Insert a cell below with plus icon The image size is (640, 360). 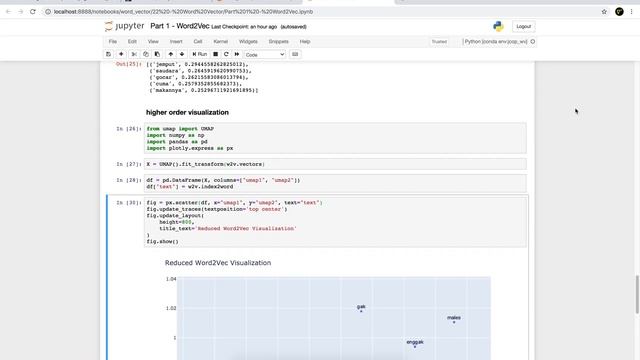[x=121, y=54]
